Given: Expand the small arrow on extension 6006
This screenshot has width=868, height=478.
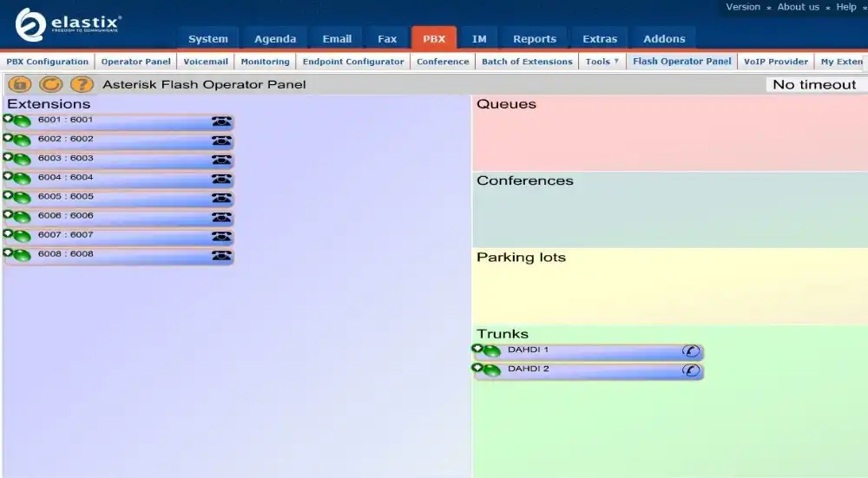Looking at the screenshot, I should [8, 214].
